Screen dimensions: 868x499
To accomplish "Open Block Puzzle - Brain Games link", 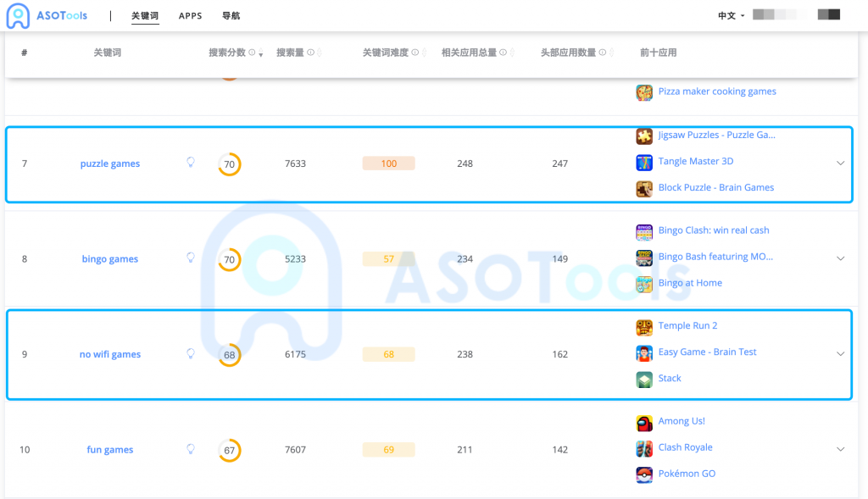I will click(x=715, y=187).
